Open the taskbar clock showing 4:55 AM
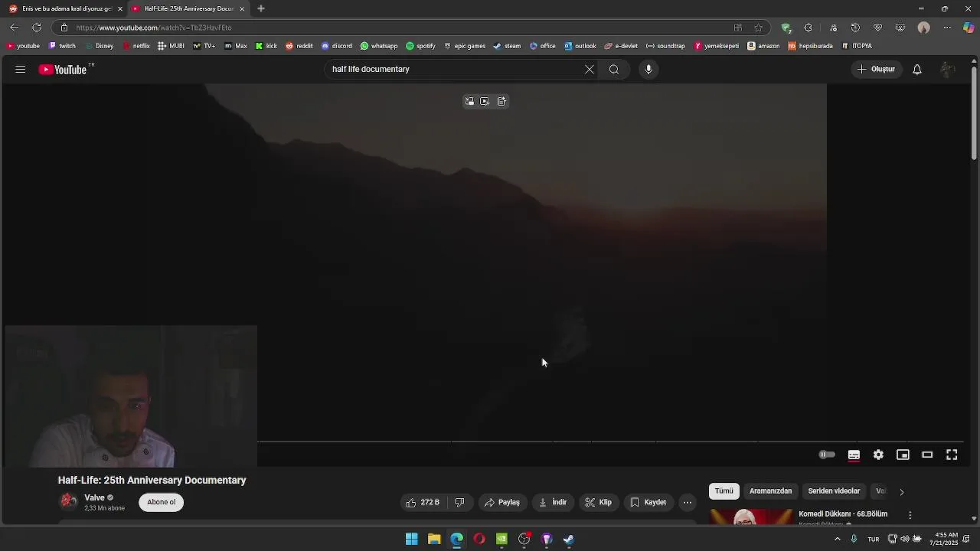The width and height of the screenshot is (980, 551). coord(943,539)
